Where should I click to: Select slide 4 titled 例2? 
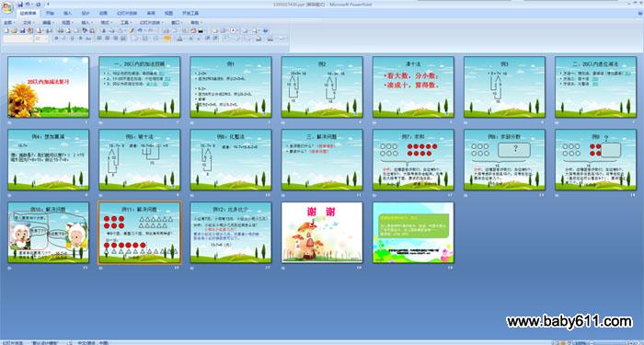pos(322,87)
